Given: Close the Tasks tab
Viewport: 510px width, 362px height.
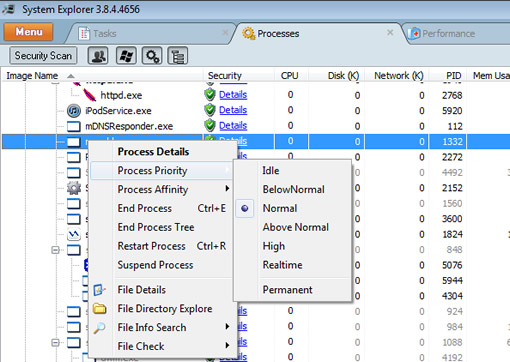Looking at the screenshot, I should [225, 32].
